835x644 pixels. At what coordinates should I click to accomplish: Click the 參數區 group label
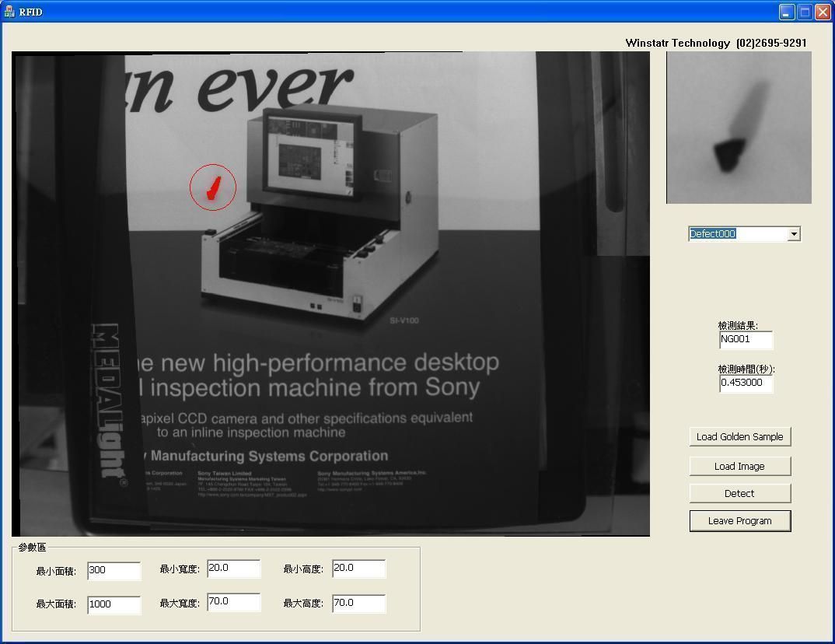pyautogui.click(x=32, y=547)
